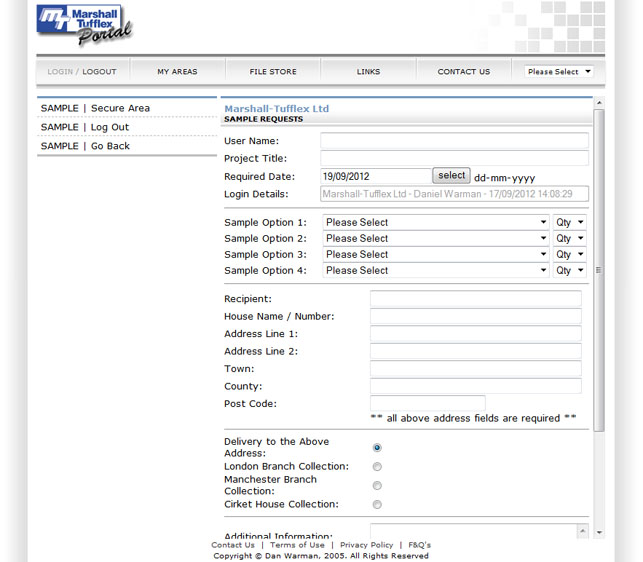Open CONTACT US in navigation bar
The height and width of the screenshot is (562, 643).
[463, 71]
